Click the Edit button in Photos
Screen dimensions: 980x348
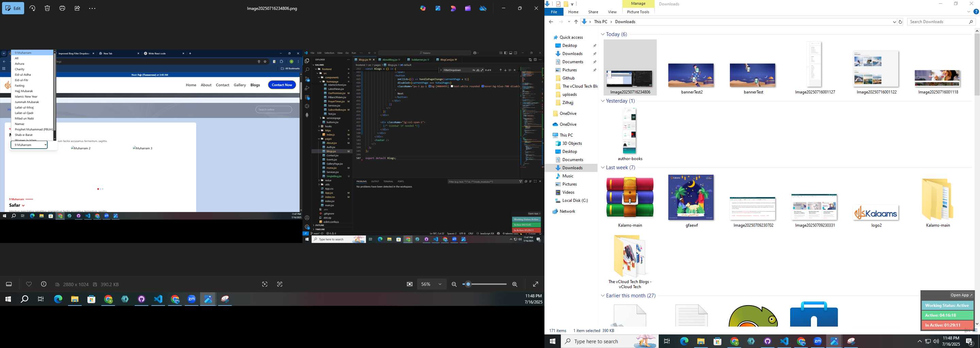(13, 8)
